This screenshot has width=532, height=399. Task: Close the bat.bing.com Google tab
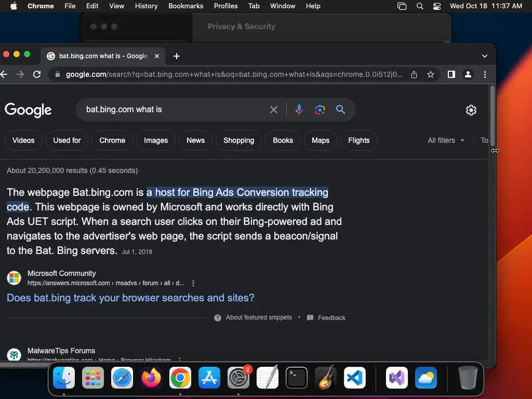[157, 56]
